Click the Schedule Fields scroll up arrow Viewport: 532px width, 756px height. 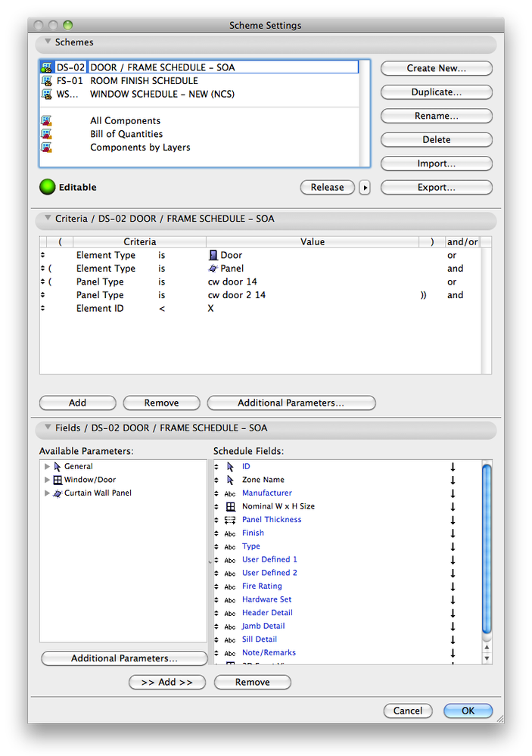coord(487,648)
